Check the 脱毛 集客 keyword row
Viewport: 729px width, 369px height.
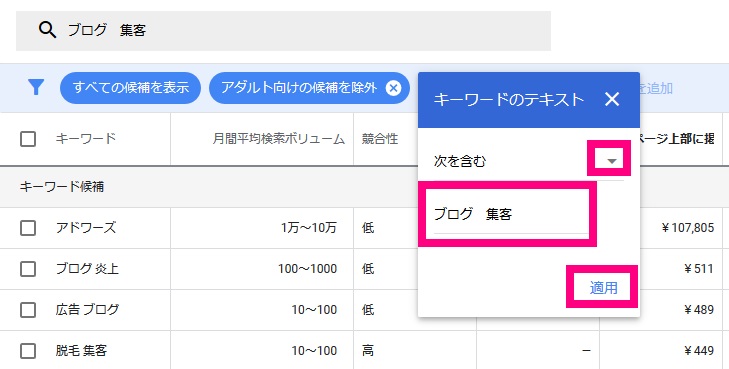click(x=28, y=350)
